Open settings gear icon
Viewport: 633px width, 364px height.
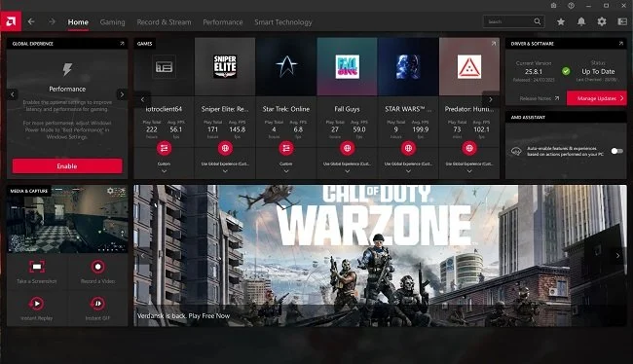pyautogui.click(x=602, y=21)
